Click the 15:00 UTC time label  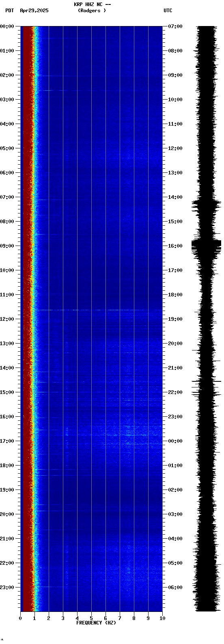tap(175, 222)
